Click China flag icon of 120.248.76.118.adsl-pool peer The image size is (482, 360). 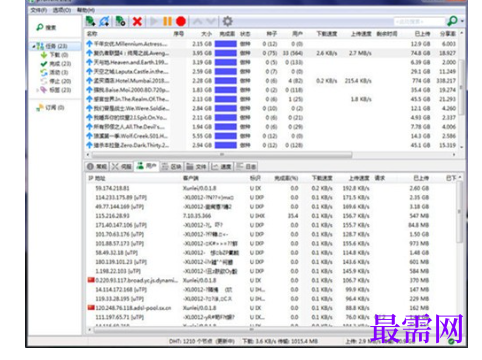coord(91,307)
